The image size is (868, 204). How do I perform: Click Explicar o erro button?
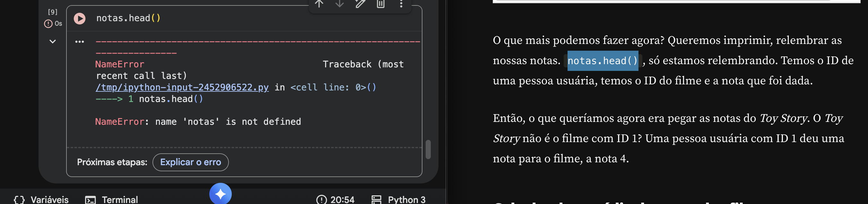[x=190, y=162]
